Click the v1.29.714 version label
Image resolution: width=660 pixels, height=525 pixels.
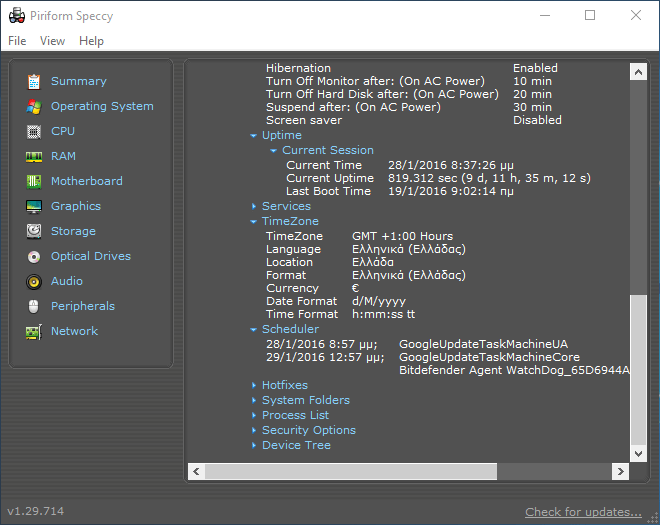[36, 511]
